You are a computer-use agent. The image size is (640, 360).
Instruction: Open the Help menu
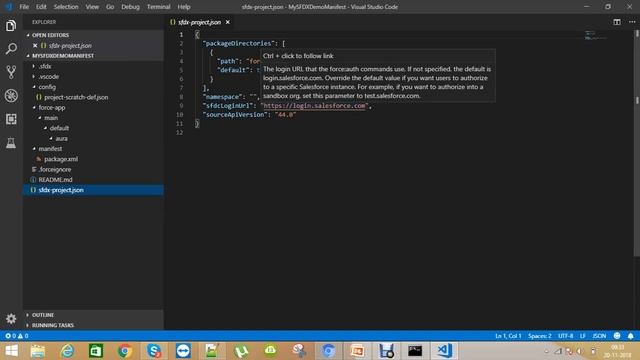tap(184, 7)
